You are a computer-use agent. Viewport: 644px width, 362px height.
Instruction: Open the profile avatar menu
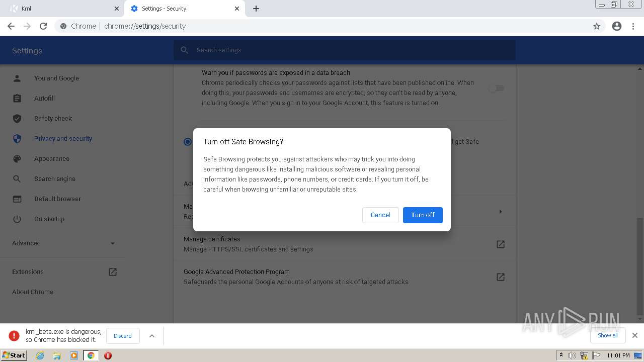617,26
